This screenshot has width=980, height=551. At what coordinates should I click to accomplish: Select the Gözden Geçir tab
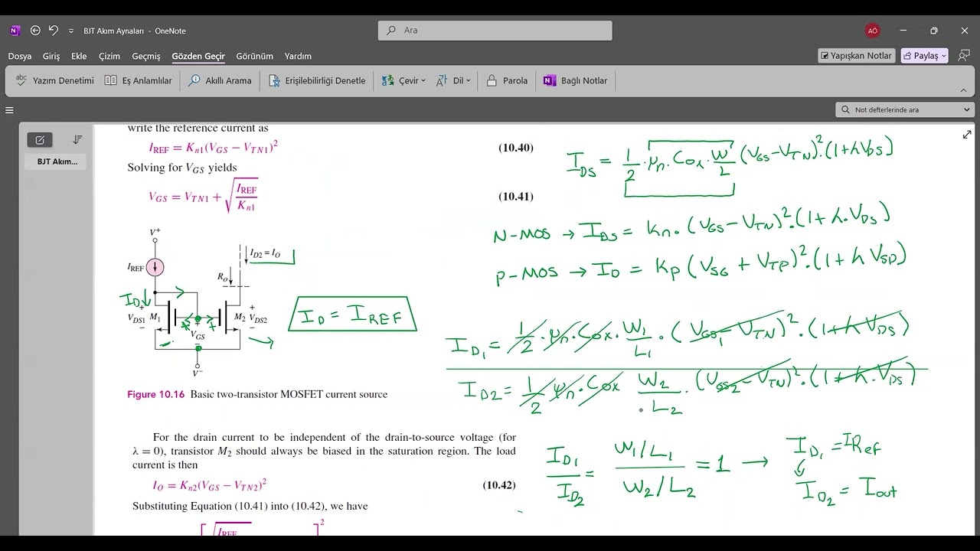tap(198, 56)
